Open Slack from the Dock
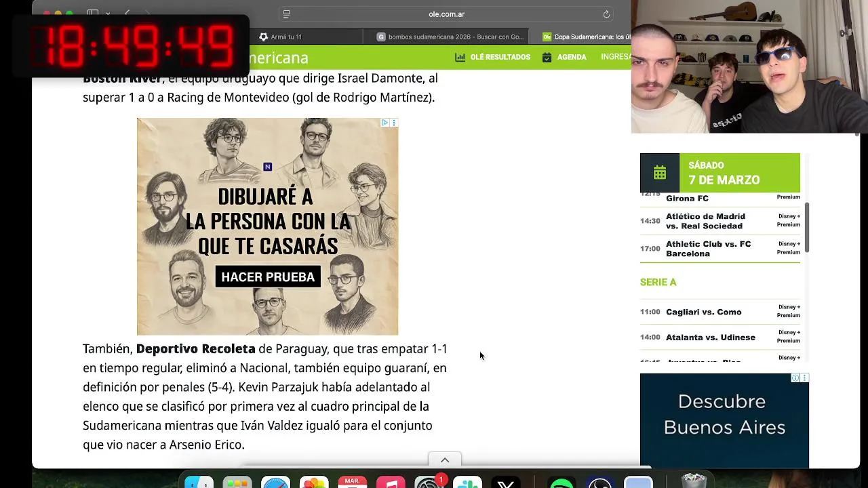This screenshot has width=868, height=488. pos(467,483)
